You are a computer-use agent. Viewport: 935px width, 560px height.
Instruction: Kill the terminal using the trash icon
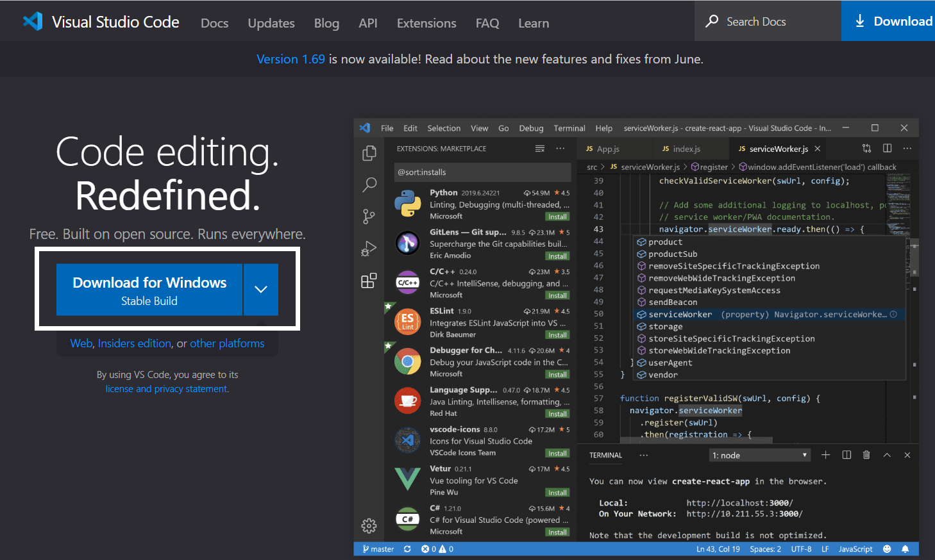[866, 455]
